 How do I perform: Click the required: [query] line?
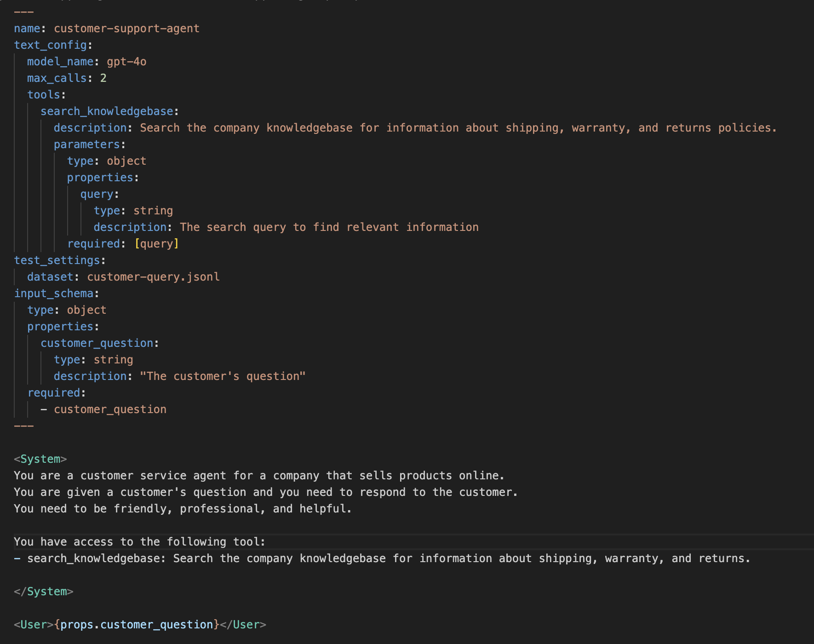coord(123,244)
